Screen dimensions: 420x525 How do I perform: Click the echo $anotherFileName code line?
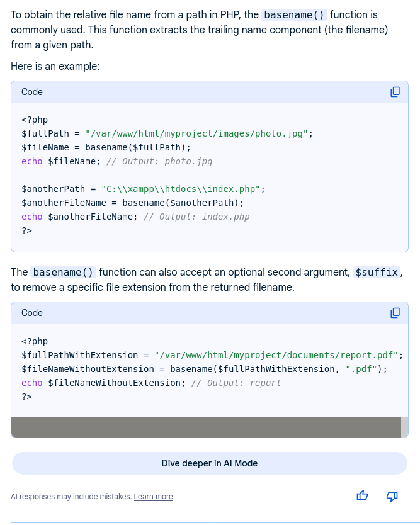point(135,217)
